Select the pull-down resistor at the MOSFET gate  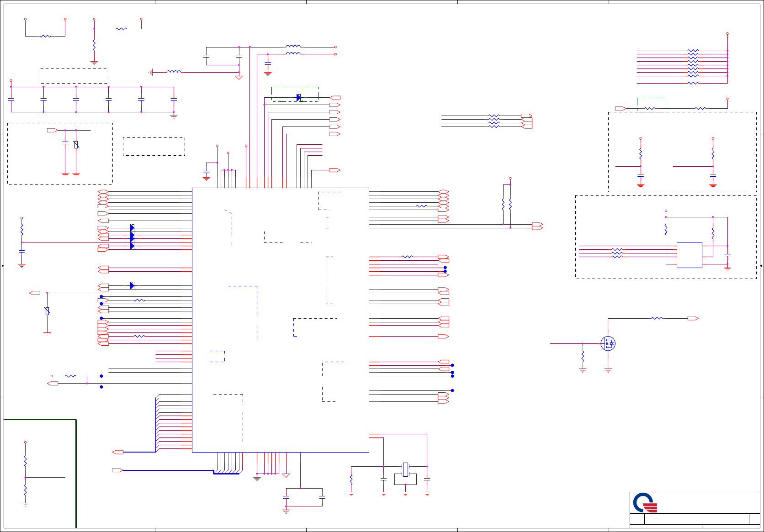tap(583, 356)
